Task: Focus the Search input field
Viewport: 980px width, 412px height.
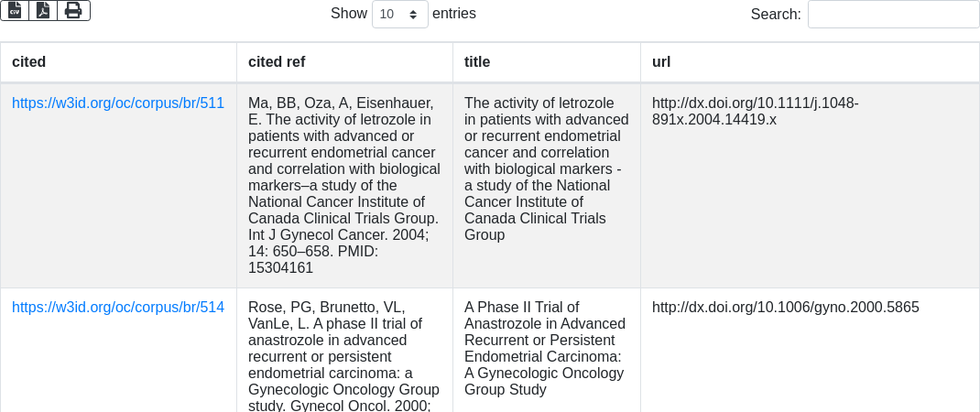Action: (x=893, y=14)
